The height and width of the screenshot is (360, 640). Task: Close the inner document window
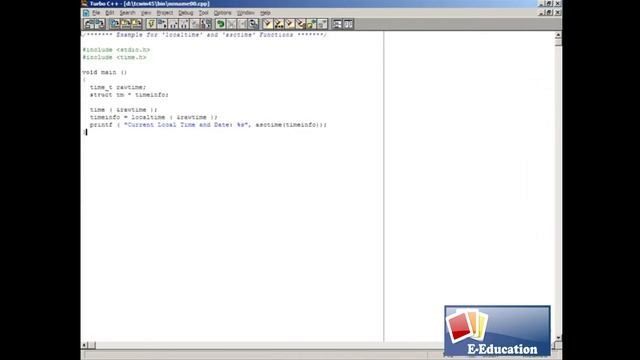point(558,13)
